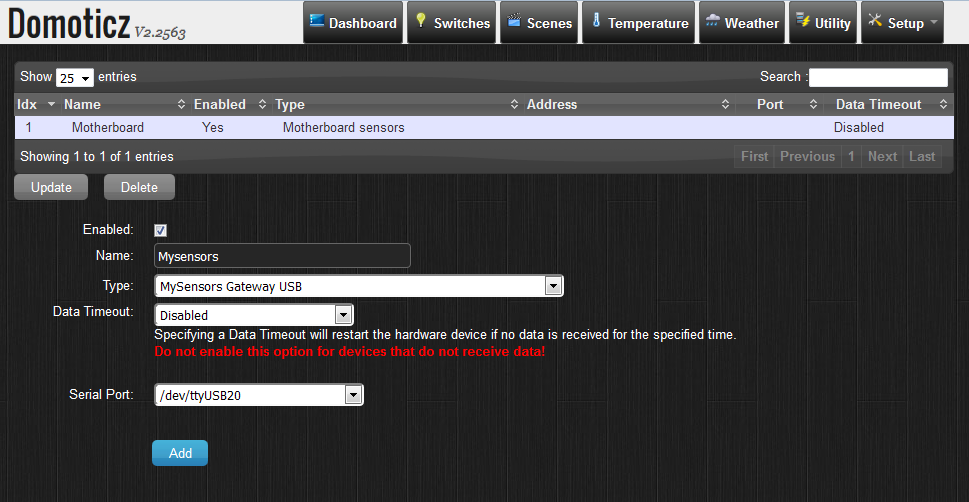Viewport: 969px width, 502px height.
Task: Click the Utility lightning icon
Action: (x=803, y=20)
